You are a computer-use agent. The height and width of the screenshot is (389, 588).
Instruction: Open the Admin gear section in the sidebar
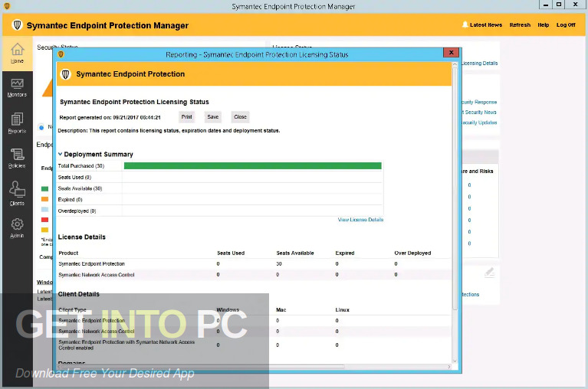point(18,228)
